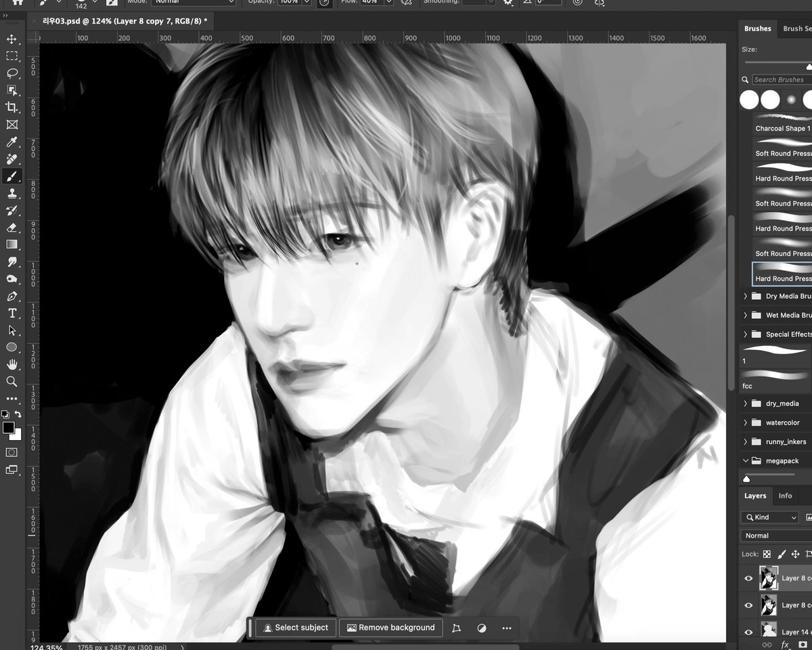Image resolution: width=812 pixels, height=650 pixels.
Task: Select the Ellipse shape tool
Action: click(x=12, y=347)
